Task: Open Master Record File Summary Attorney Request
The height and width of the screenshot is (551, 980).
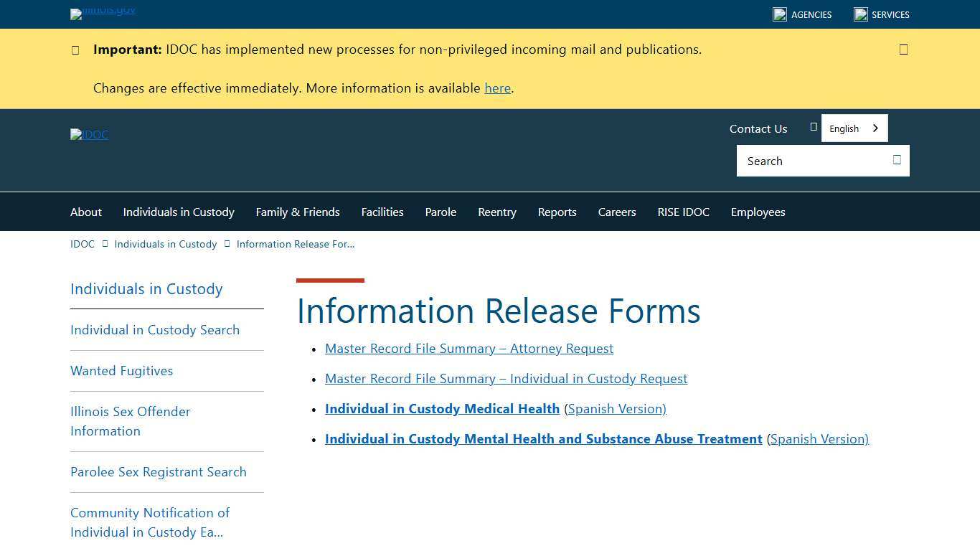Action: pyautogui.click(x=469, y=348)
